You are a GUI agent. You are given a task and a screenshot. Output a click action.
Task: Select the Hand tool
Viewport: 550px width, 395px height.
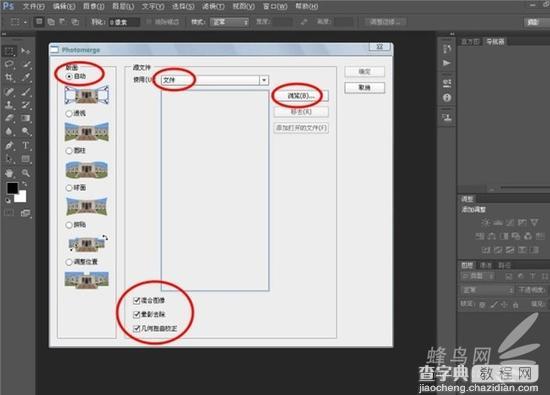click(9, 173)
